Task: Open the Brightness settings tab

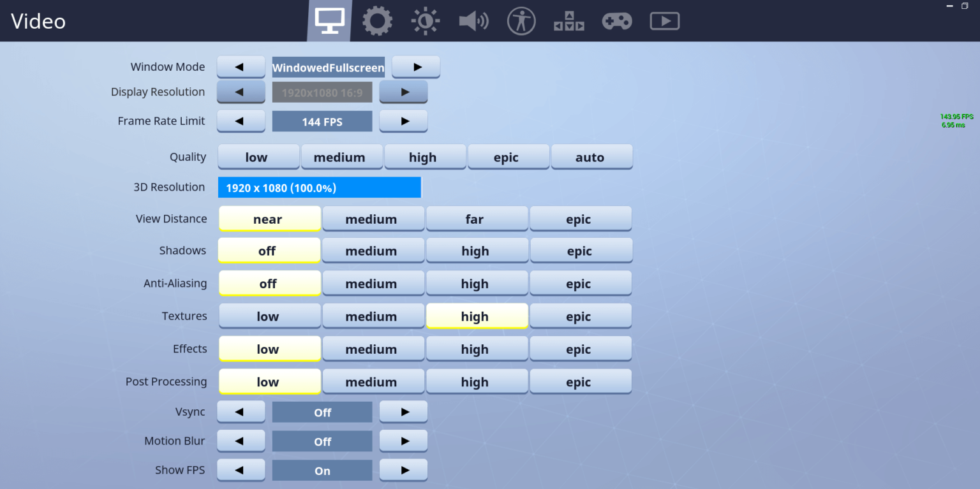Action: tap(425, 21)
